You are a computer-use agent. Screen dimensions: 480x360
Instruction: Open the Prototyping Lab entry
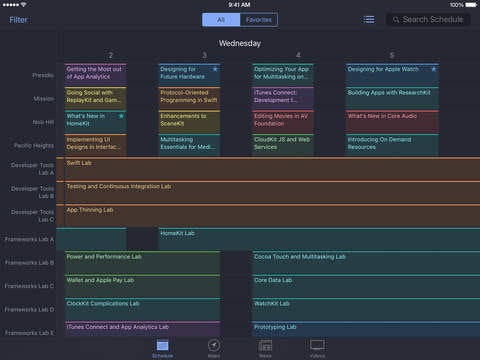pyautogui.click(x=366, y=329)
